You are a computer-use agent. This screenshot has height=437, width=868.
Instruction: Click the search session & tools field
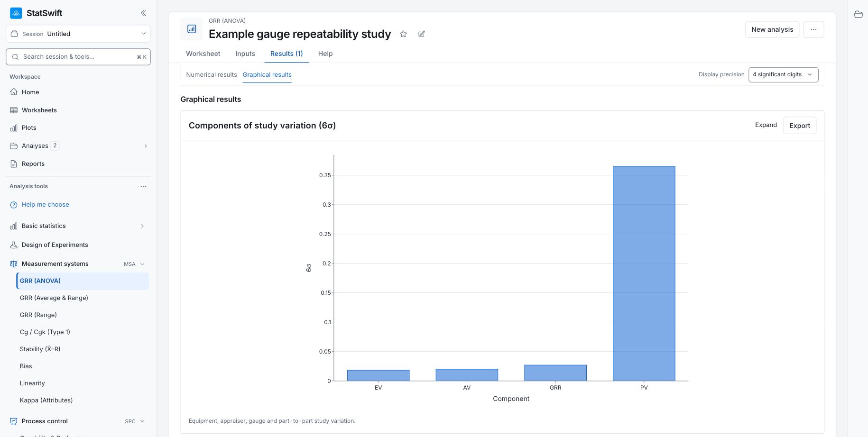point(78,57)
